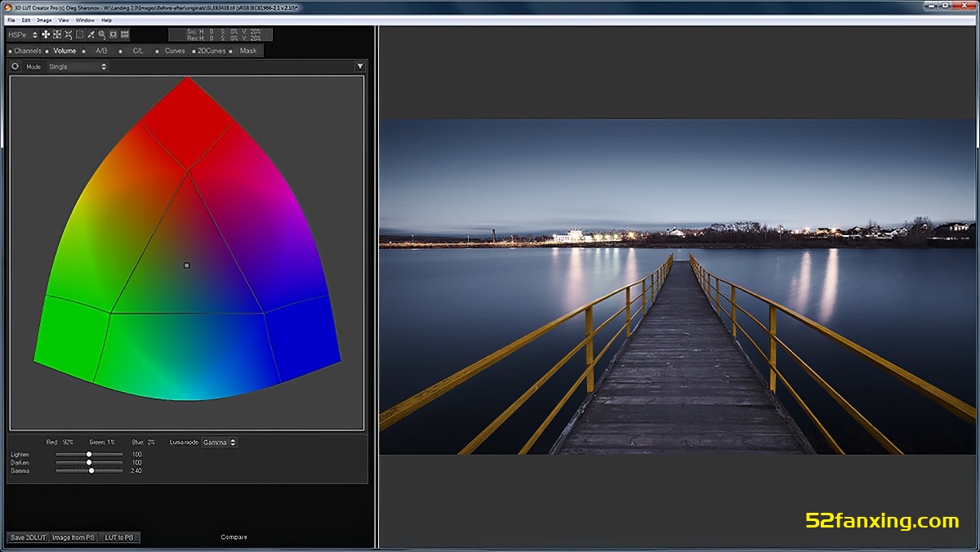The width and height of the screenshot is (980, 552).
Task: Click the circular reset icon beside Mode
Action: coord(15,66)
